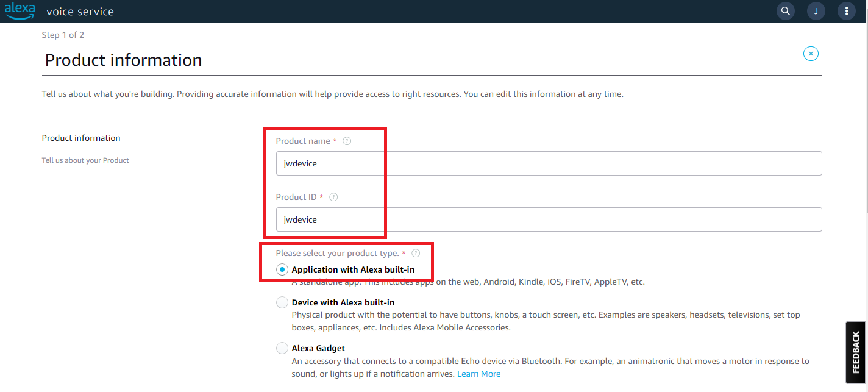This screenshot has height=392, width=868.
Task: Close the Product information form
Action: pyautogui.click(x=811, y=54)
